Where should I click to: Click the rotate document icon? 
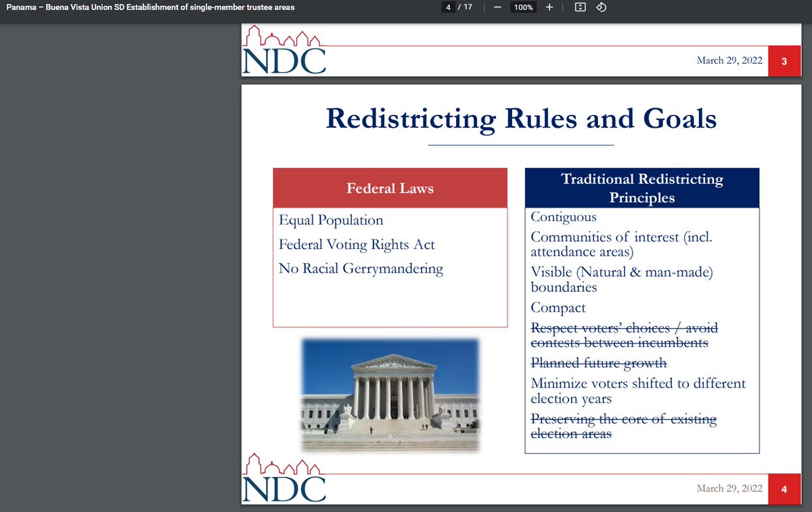click(601, 7)
